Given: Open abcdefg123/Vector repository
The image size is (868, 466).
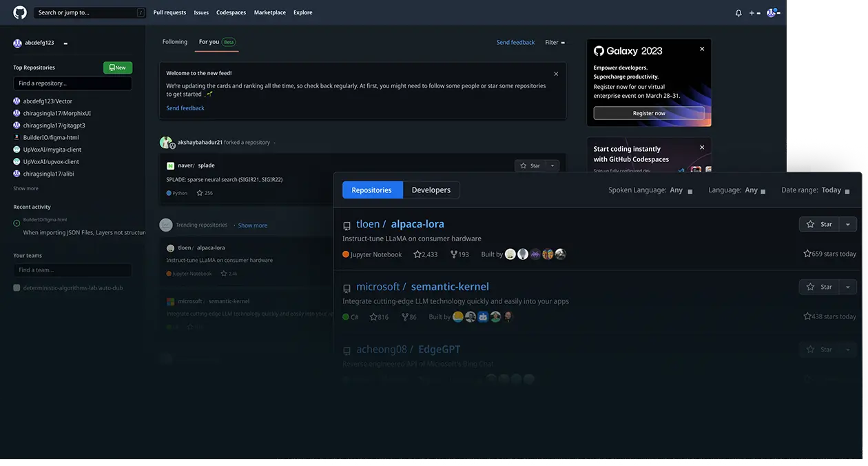Looking at the screenshot, I should pos(48,101).
